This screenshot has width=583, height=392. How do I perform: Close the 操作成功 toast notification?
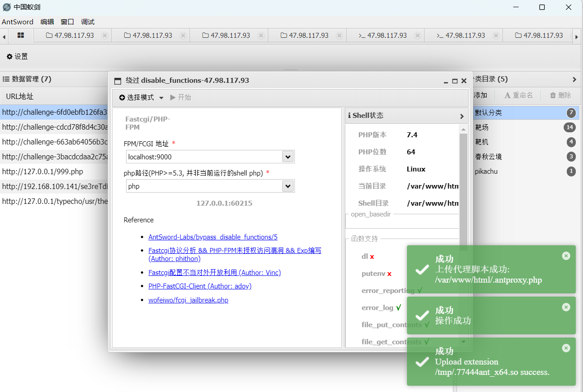pos(566,307)
